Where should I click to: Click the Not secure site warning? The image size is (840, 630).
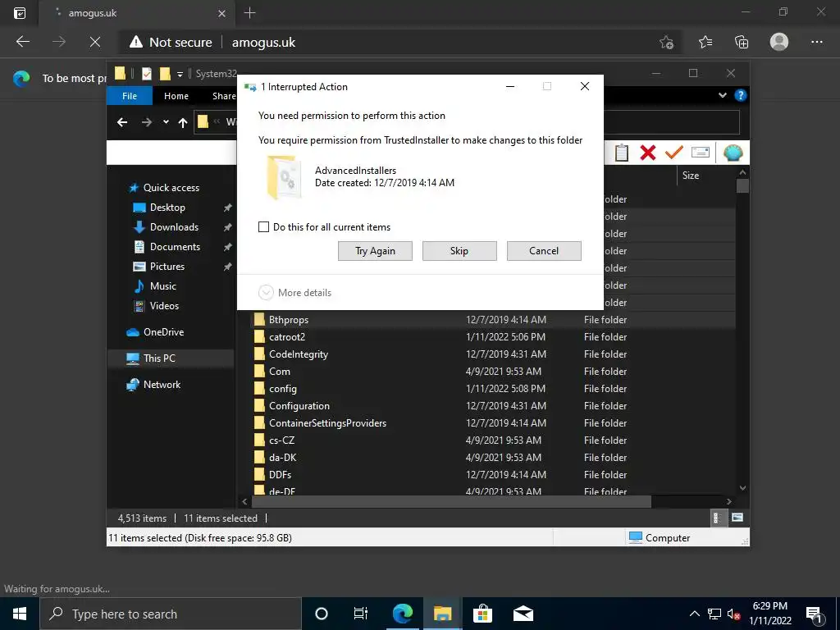pos(171,43)
